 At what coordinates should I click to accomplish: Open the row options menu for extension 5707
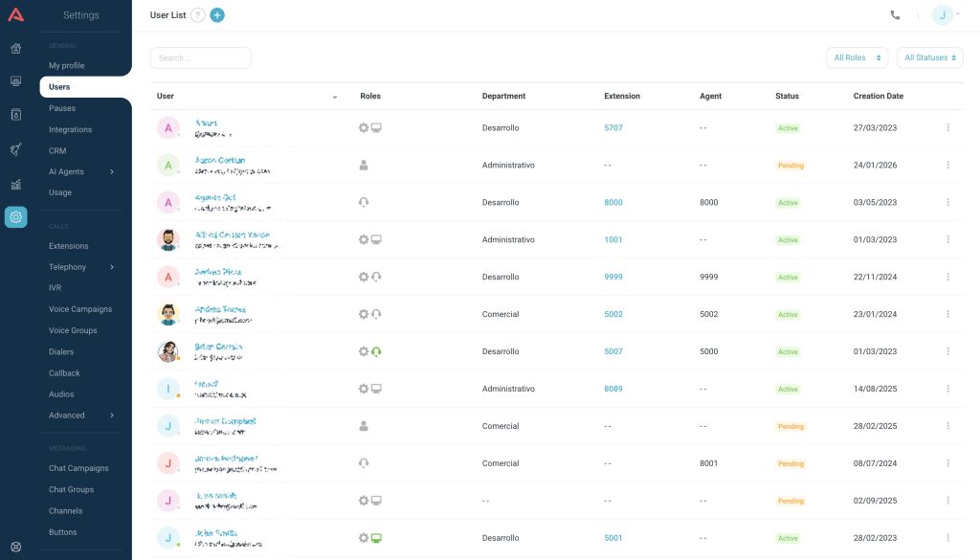coord(947,127)
